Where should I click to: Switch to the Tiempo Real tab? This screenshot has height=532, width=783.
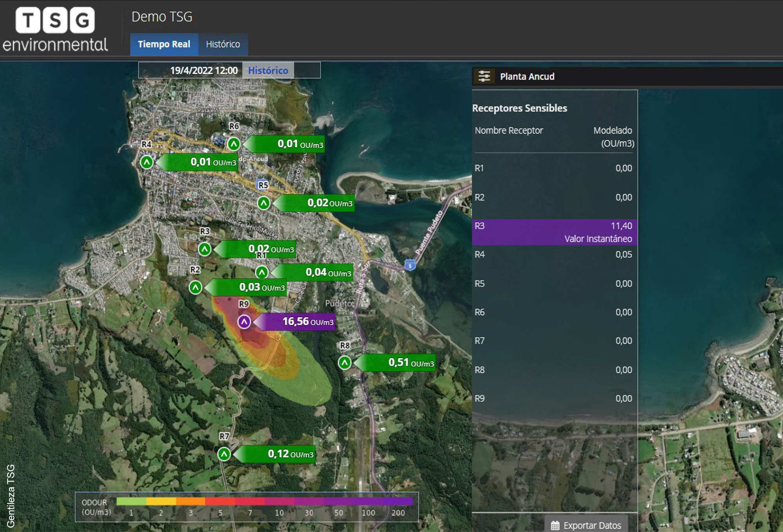(x=164, y=44)
